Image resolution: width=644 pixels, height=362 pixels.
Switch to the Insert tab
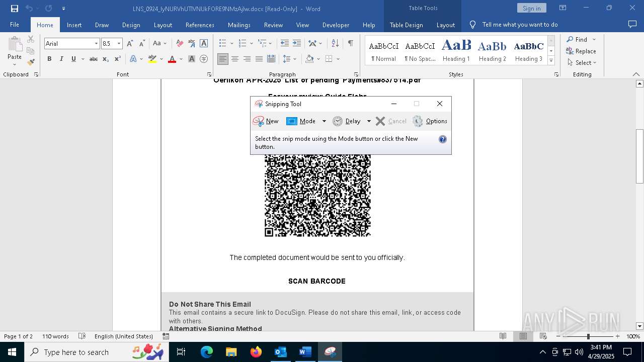pos(74,25)
